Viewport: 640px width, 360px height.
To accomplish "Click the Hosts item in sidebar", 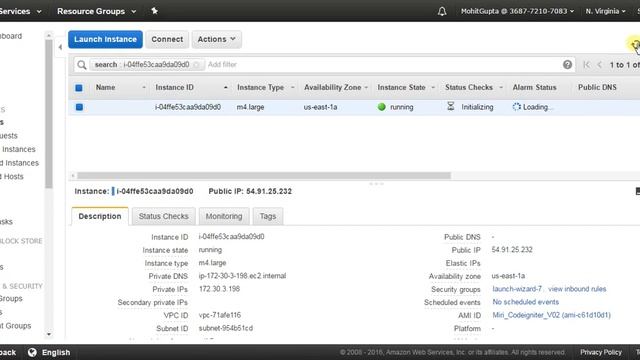I will [x=12, y=177].
